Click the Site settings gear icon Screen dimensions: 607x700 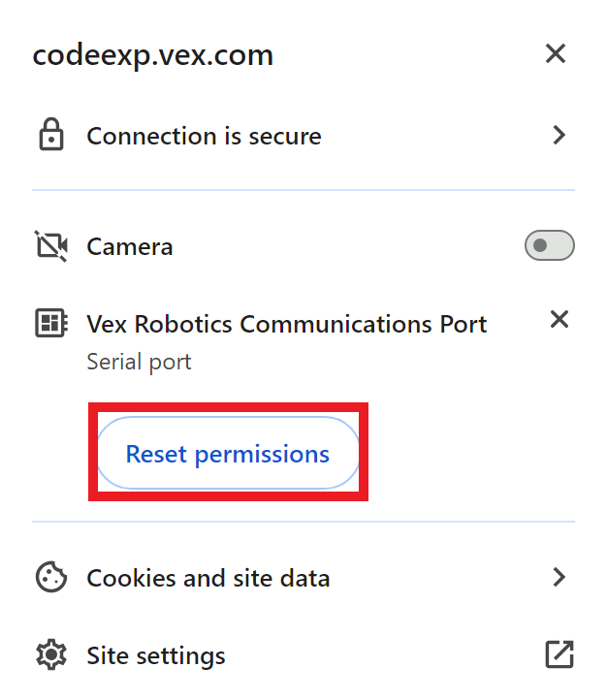50,656
